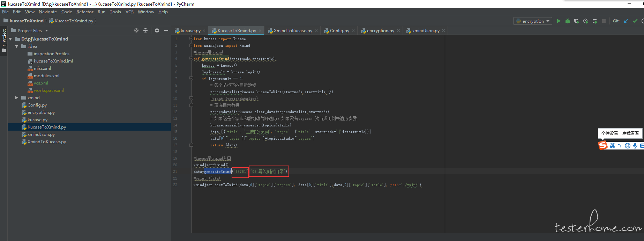
Task: Launch the Profile run icon with the clock
Action: [586, 21]
